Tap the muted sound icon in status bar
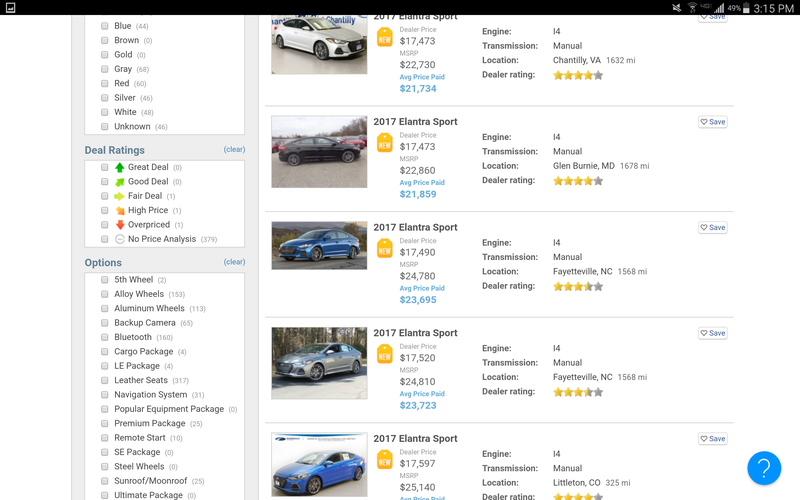The width and height of the screenshot is (800, 500). [x=677, y=8]
